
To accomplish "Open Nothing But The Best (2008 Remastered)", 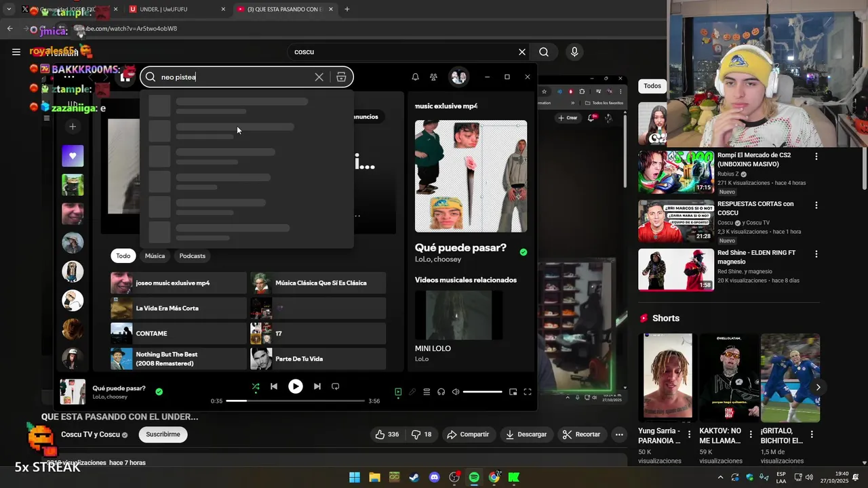I will 178,359.
